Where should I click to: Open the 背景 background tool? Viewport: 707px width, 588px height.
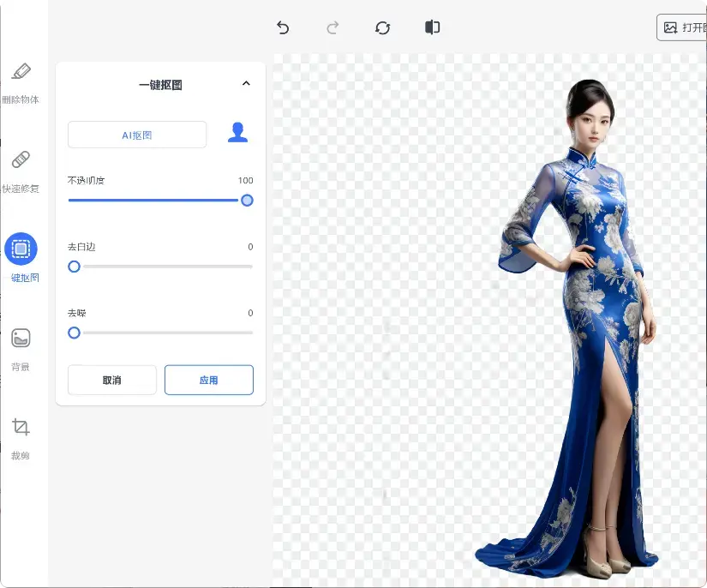[x=21, y=339]
